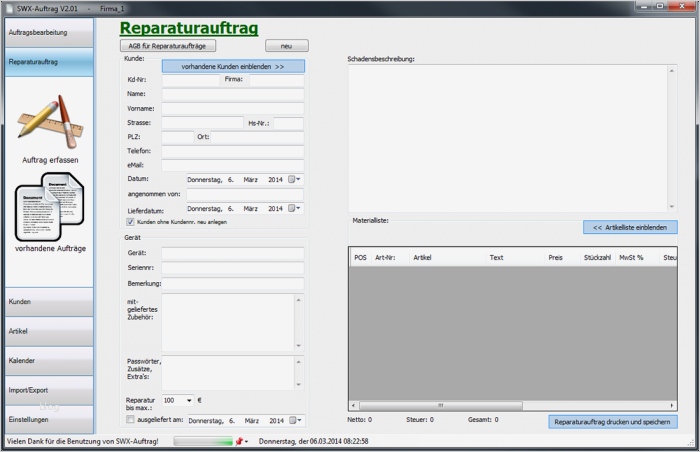
Task: Click the Reparaturauftrag page heading
Action: click(189, 28)
